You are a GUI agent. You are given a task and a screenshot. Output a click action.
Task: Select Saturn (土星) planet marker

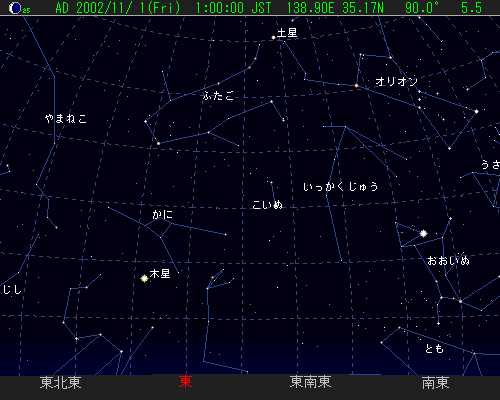coord(273,38)
